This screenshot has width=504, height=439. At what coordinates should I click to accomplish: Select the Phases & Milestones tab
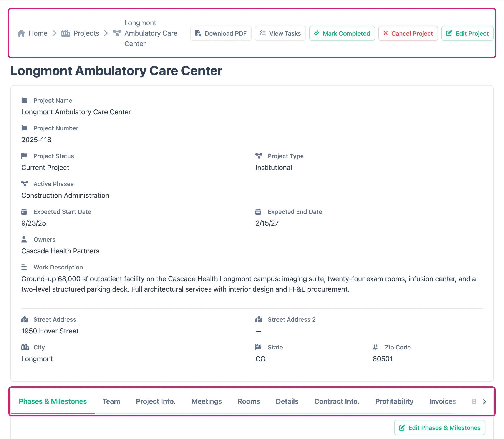[x=53, y=401]
